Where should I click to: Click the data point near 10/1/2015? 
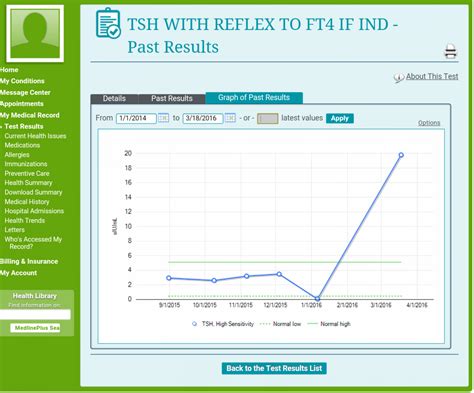pyautogui.click(x=214, y=280)
